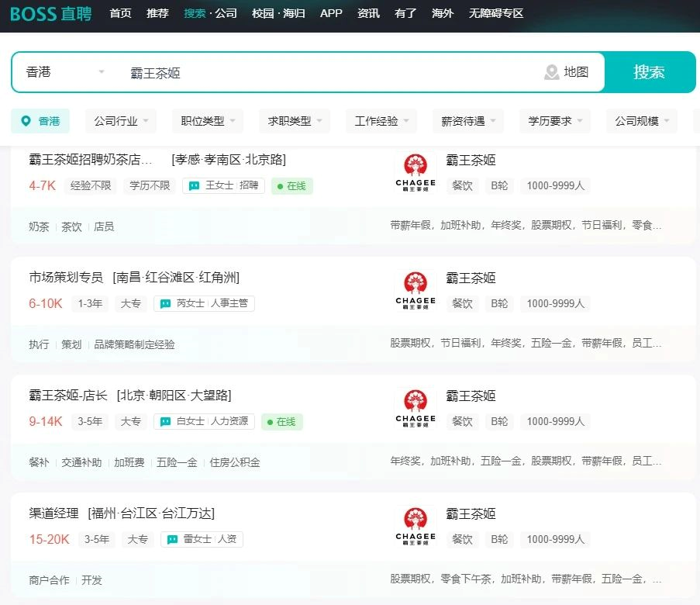700x605 pixels.
Task: Open the 无障碍专区 navigation item
Action: [x=496, y=13]
